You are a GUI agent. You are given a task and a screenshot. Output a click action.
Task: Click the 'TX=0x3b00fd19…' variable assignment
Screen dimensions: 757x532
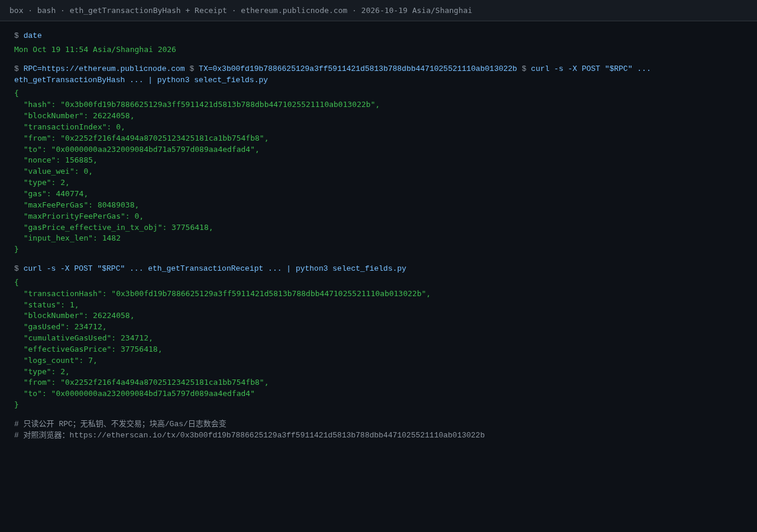click(x=358, y=69)
